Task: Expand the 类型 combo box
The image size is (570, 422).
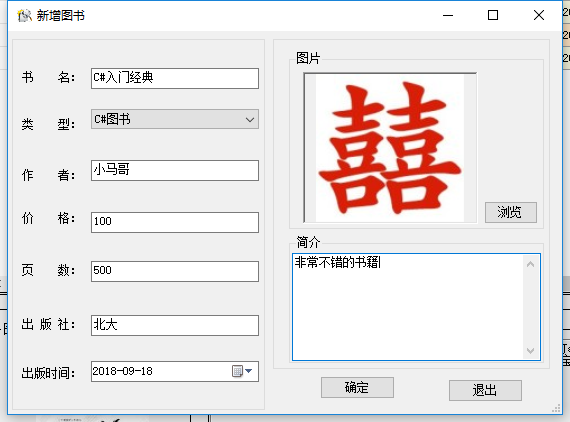Action: pos(175,119)
